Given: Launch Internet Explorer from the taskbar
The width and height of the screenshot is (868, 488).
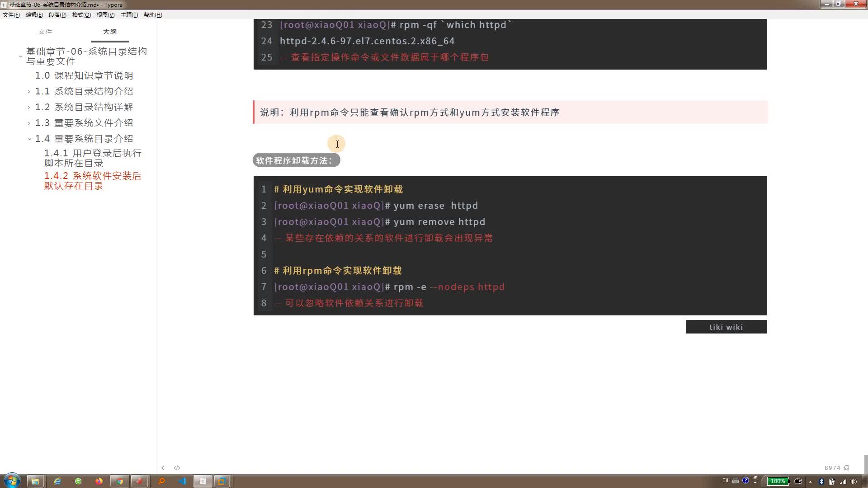Looking at the screenshot, I should 57,481.
